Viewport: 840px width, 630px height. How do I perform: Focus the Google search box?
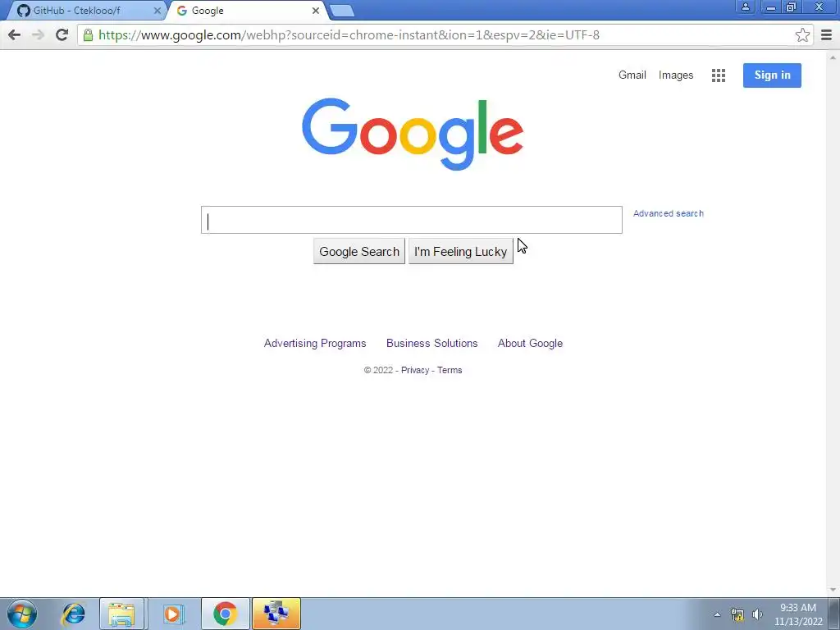[412, 220]
